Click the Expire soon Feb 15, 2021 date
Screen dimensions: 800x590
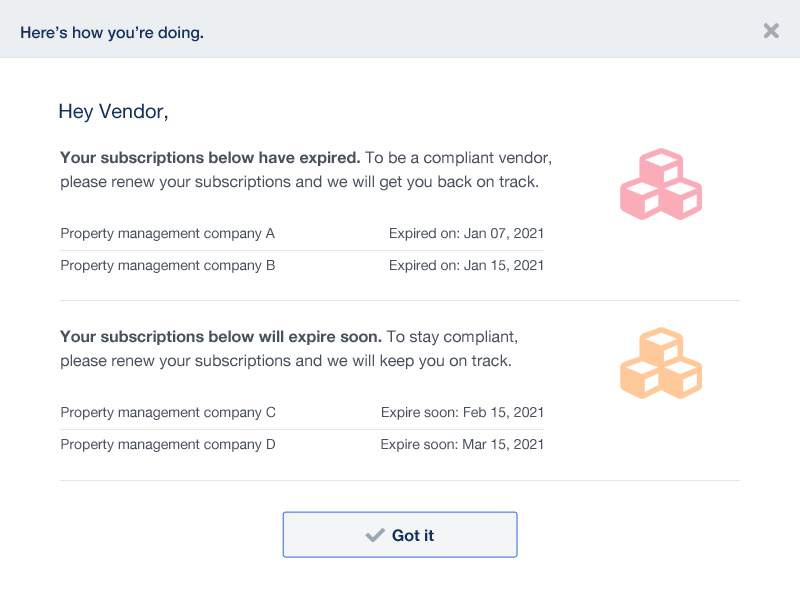462,413
